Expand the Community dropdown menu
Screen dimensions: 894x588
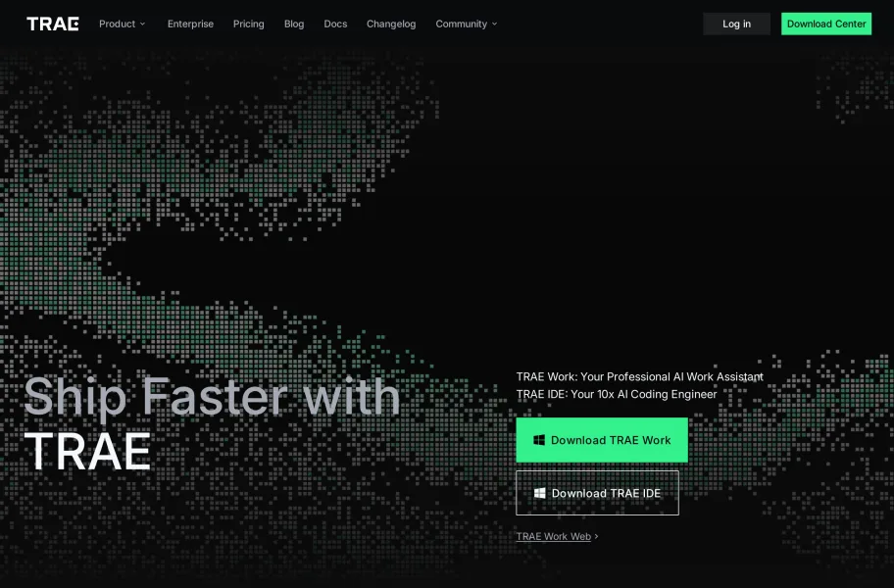(x=467, y=24)
